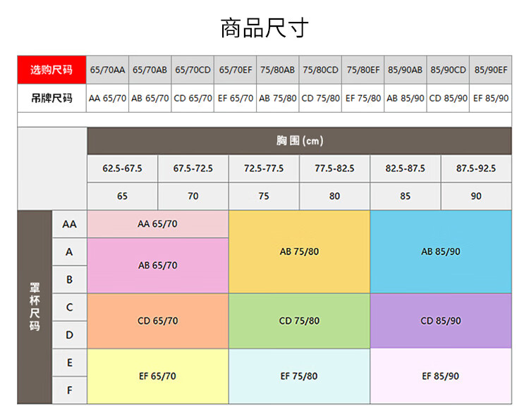Select the red 选购尺码 header cell
Viewport: 529px width, 420px height.
[51, 70]
